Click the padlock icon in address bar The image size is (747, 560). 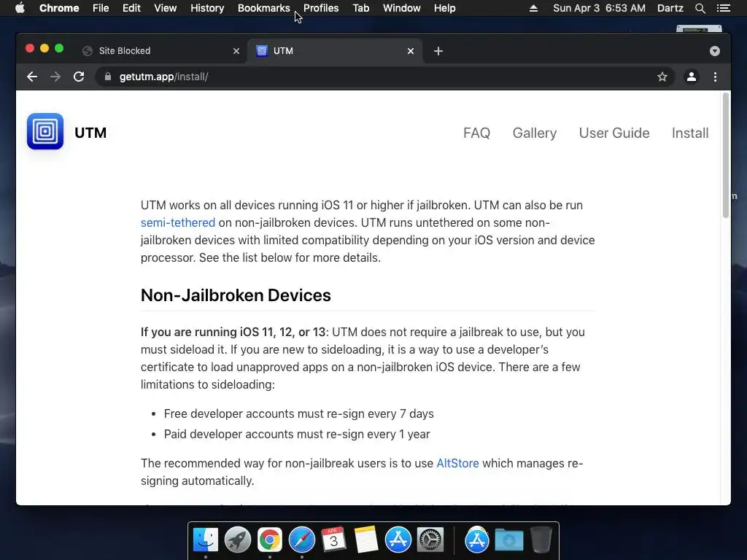(108, 77)
